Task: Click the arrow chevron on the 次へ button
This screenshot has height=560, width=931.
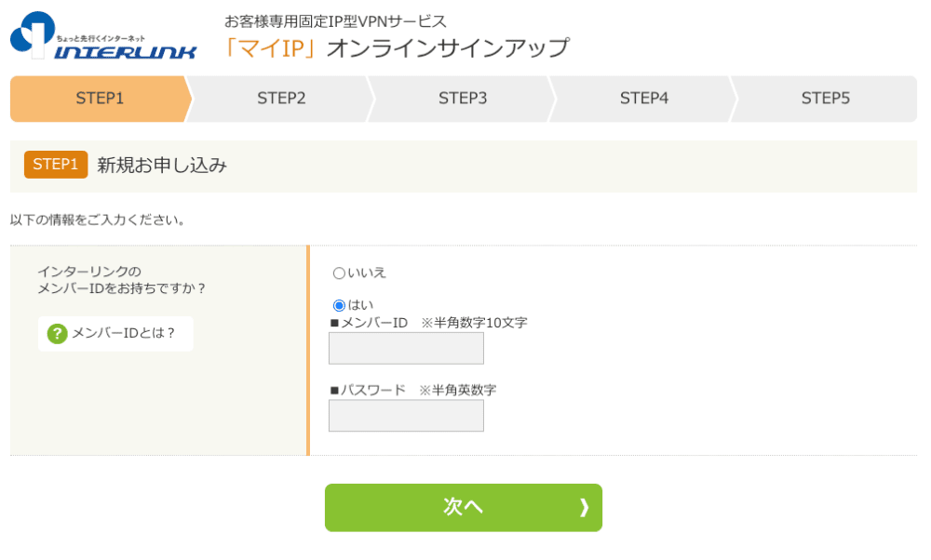Action: coord(585,507)
